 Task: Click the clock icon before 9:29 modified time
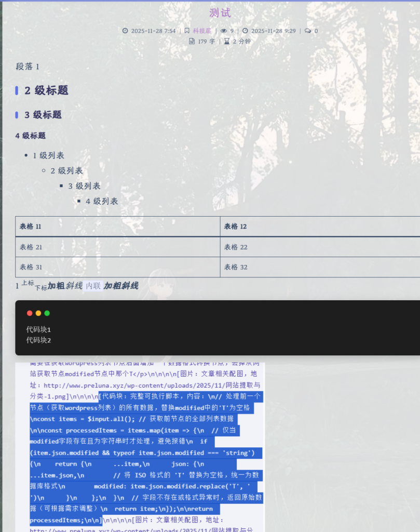[x=245, y=31]
